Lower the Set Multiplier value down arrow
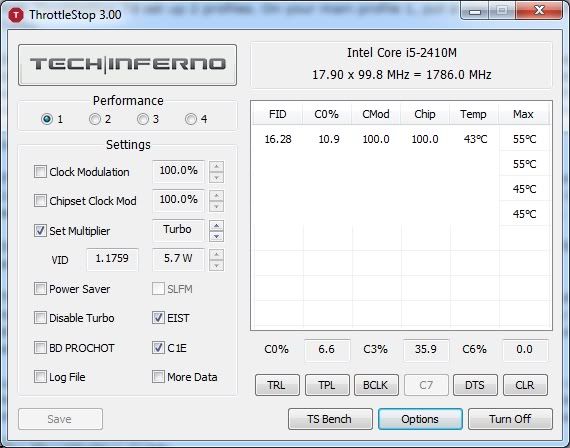 [x=216, y=236]
